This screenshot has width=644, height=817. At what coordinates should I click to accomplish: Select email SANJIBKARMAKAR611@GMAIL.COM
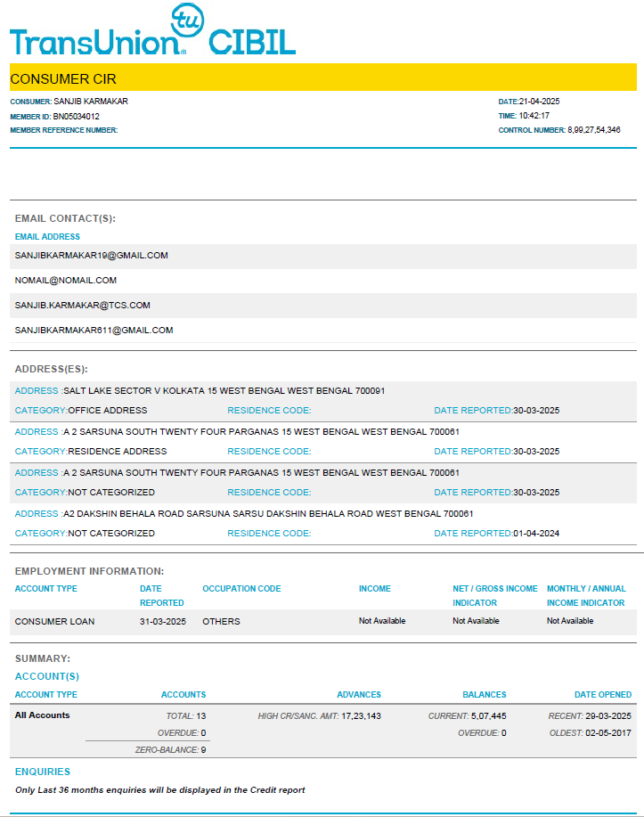(x=94, y=331)
